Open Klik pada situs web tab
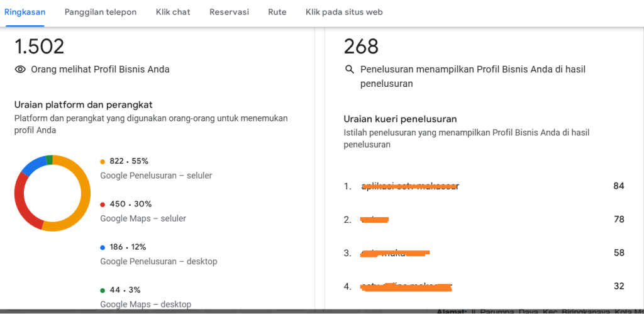This screenshot has height=314, width=644. pos(344,12)
